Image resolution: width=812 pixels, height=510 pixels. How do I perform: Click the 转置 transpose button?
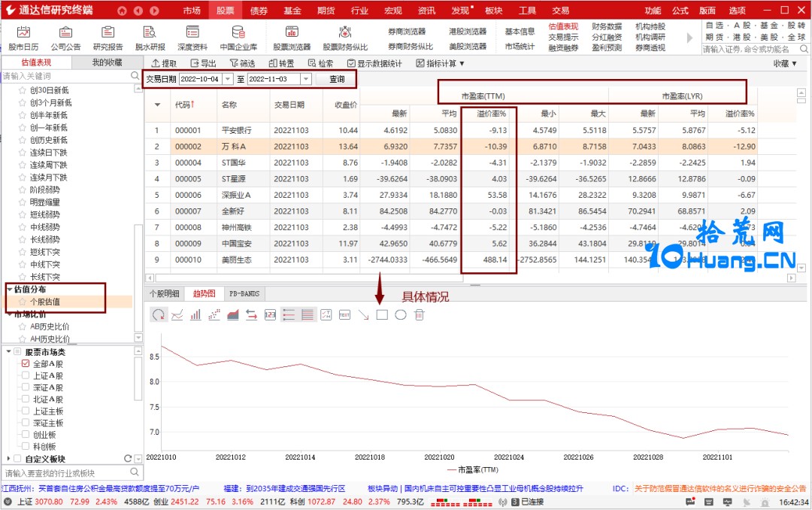pos(282,63)
